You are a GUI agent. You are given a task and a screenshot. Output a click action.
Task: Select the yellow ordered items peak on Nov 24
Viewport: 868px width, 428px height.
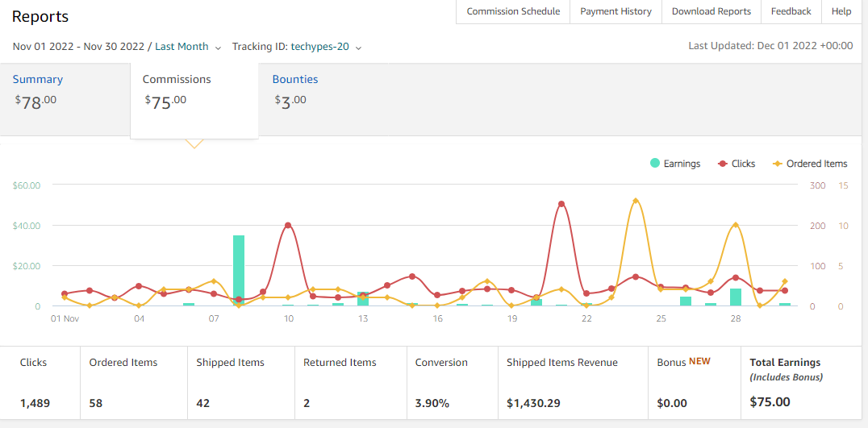(x=636, y=201)
